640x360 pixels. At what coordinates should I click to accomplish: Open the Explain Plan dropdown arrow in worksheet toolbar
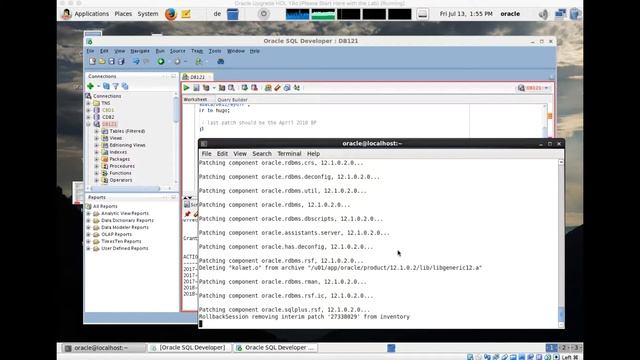pos(213,88)
